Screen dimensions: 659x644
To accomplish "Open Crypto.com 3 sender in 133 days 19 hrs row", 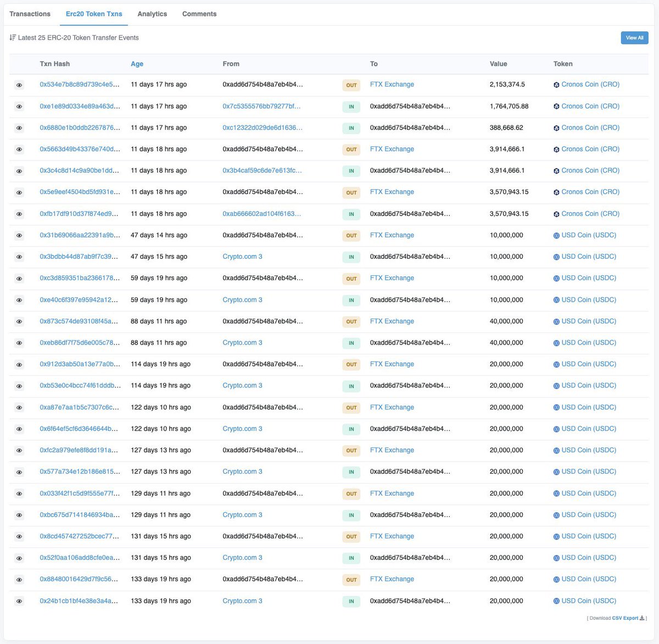I will [x=242, y=601].
